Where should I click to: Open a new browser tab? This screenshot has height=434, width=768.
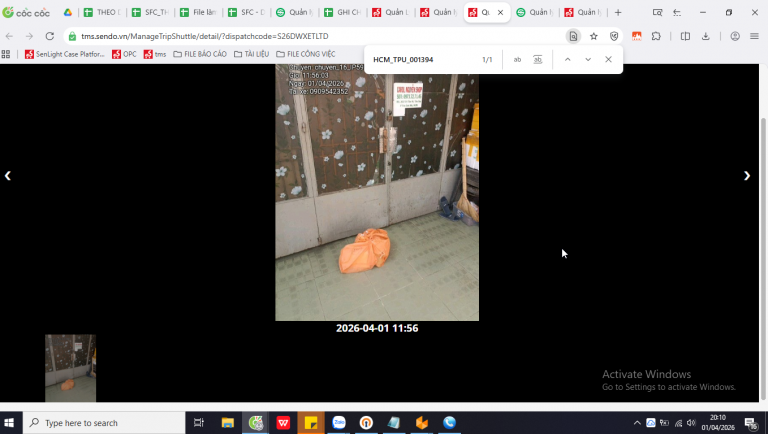(x=618, y=12)
